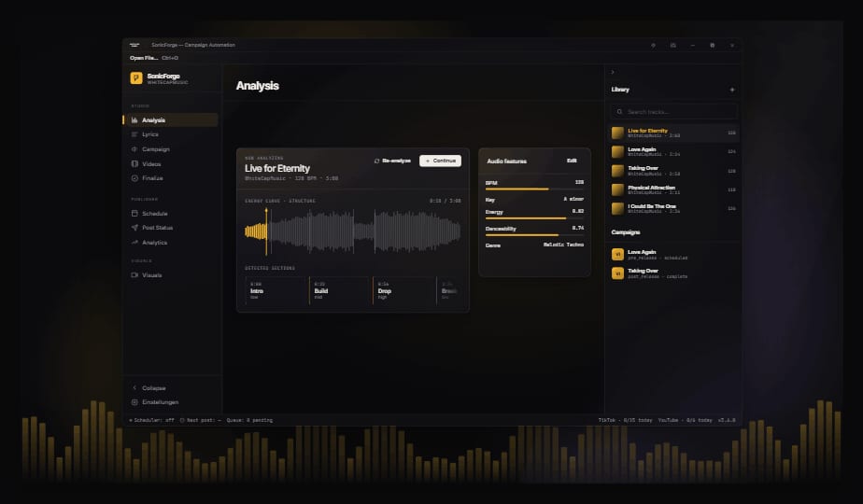Click the Energy level bar
The width and height of the screenshot is (863, 504).
tap(534, 217)
